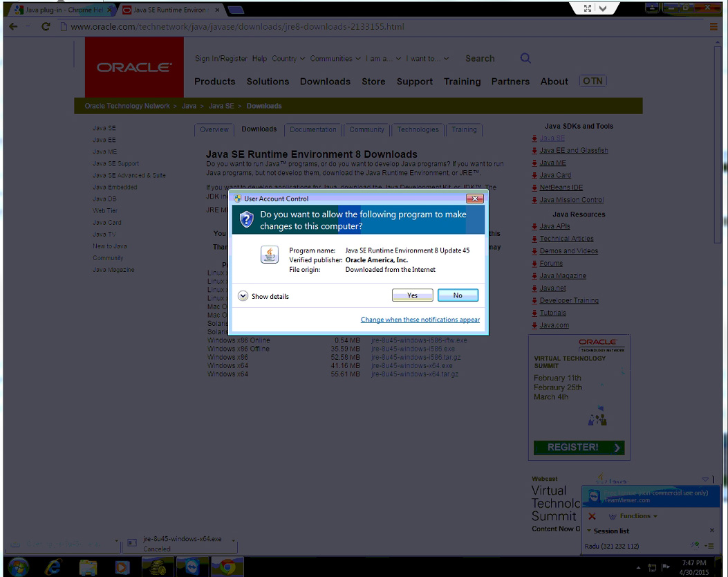Click the red Oracle logo
The width and height of the screenshot is (728, 577).
coord(134,67)
